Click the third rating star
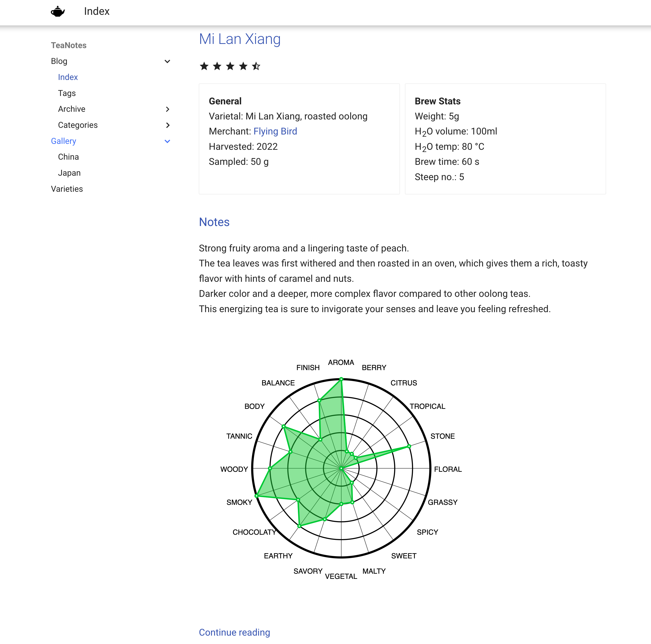Screen dimensions: 651x644 (x=230, y=66)
